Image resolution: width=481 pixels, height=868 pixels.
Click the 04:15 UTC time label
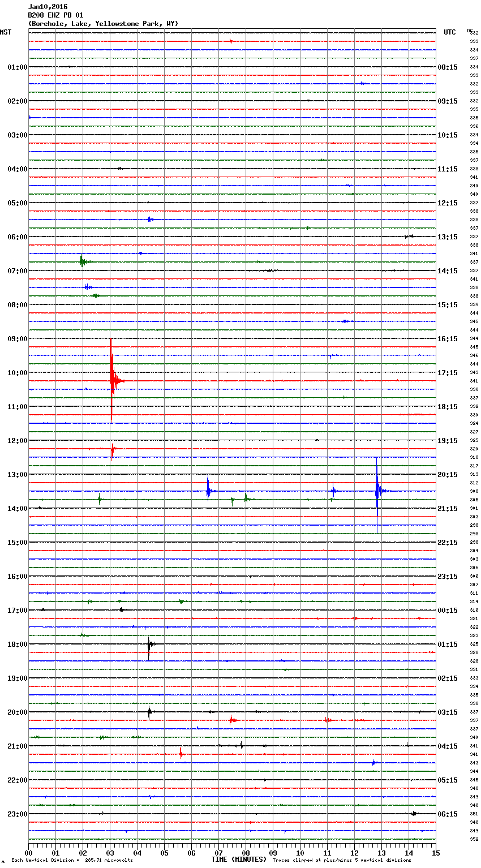(x=448, y=746)
